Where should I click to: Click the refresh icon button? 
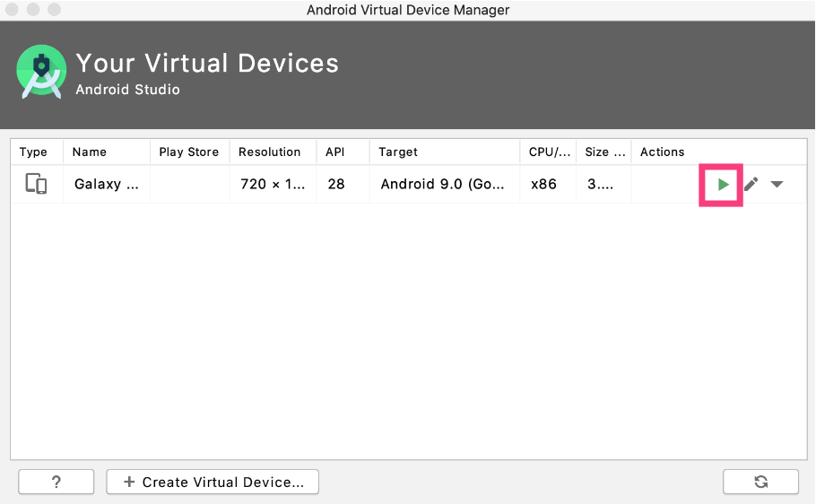pos(760,482)
